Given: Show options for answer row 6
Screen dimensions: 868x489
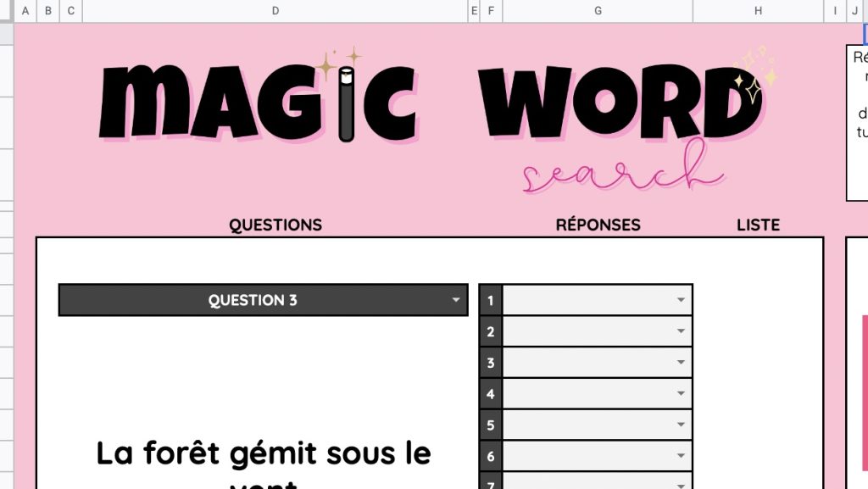Looking at the screenshot, I should [680, 457].
